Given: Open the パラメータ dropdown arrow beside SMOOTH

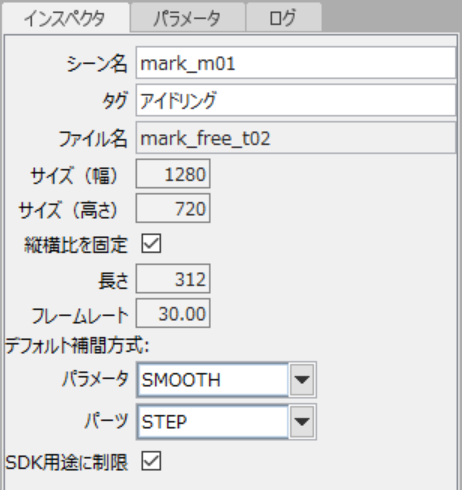Looking at the screenshot, I should pyautogui.click(x=302, y=380).
